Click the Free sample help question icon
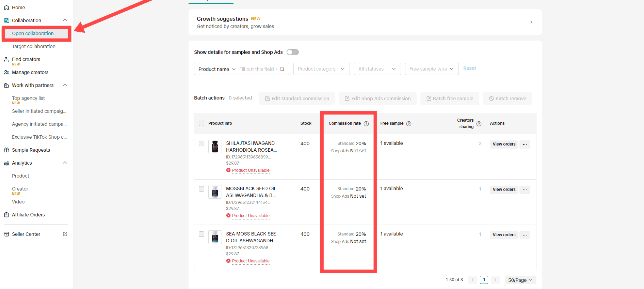The width and height of the screenshot is (644, 289). click(x=409, y=124)
